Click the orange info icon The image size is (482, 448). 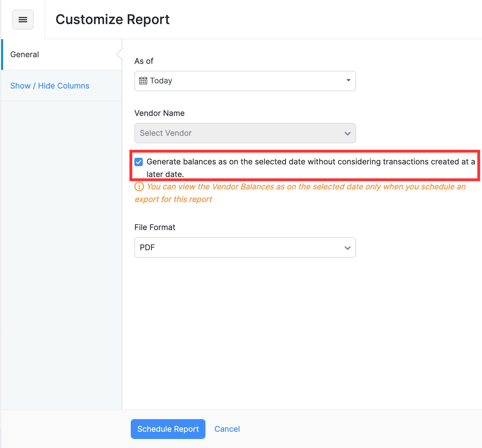(x=139, y=187)
